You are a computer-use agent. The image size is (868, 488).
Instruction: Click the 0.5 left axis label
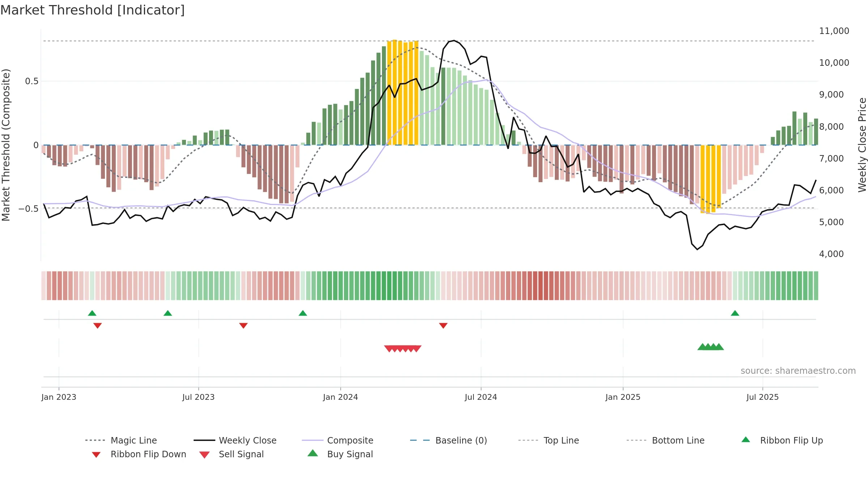pyautogui.click(x=32, y=81)
